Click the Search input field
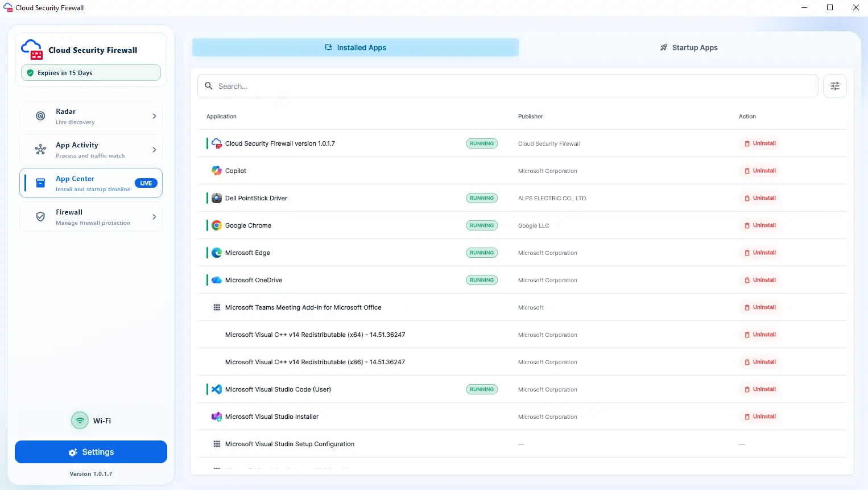Viewport: 868px width, 490px height. pyautogui.click(x=508, y=86)
